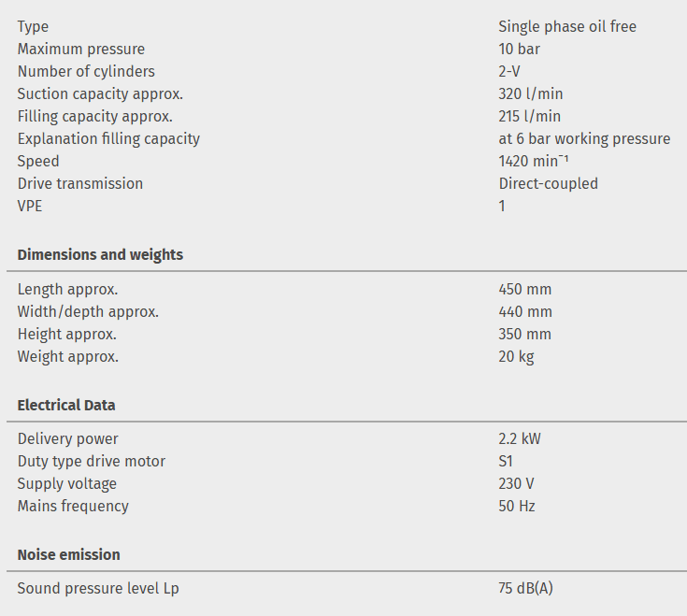Click 'at 6 bar working pressure' text
687x616 pixels.
584,138
